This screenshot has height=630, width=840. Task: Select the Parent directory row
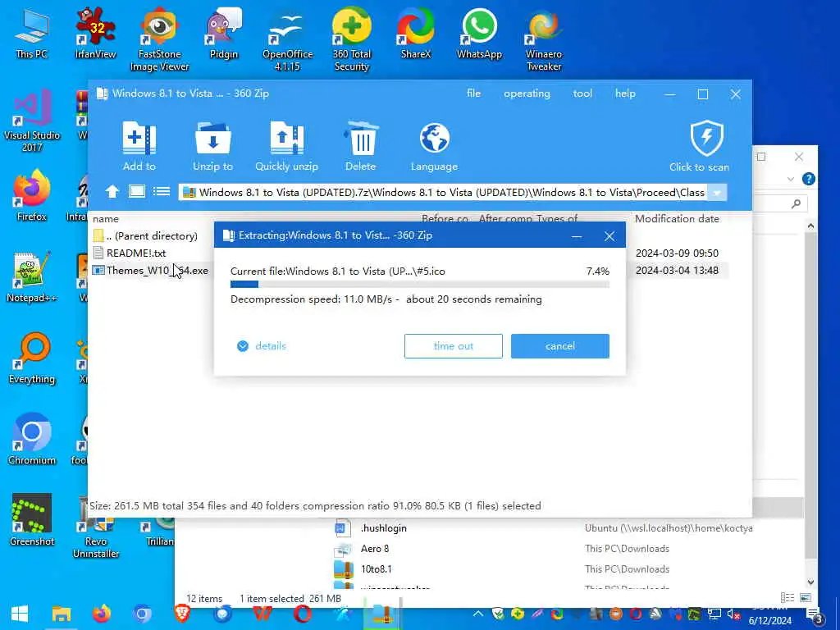pos(145,235)
